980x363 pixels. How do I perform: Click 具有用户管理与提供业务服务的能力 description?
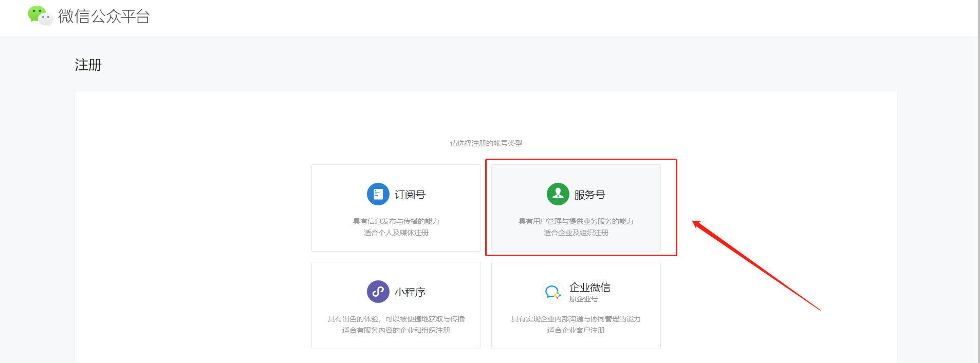[576, 221]
